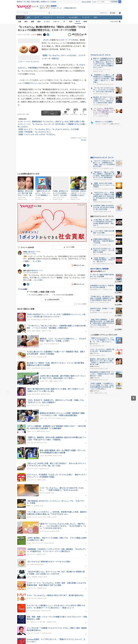Image resolution: width=138 pixels, height=644 pixels.
Task: Open the バーガーキング 750円→500円 article
Action: pyautogui.click(x=56, y=315)
